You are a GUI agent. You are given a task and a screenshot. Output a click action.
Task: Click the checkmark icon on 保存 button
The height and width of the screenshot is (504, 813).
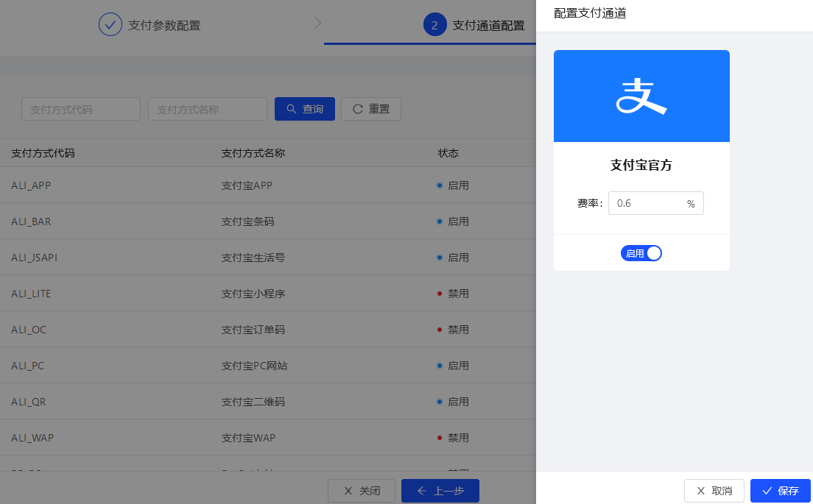click(x=768, y=491)
